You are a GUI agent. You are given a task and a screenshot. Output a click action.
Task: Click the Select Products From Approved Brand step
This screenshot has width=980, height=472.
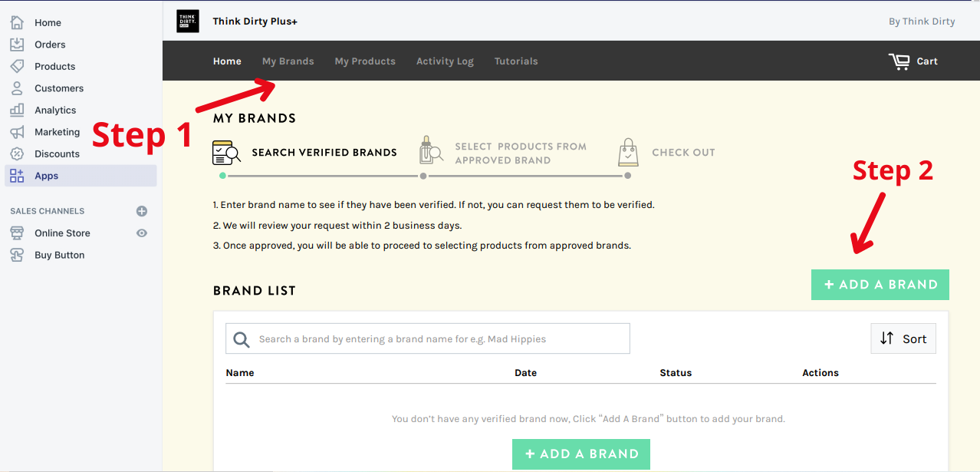521,153
